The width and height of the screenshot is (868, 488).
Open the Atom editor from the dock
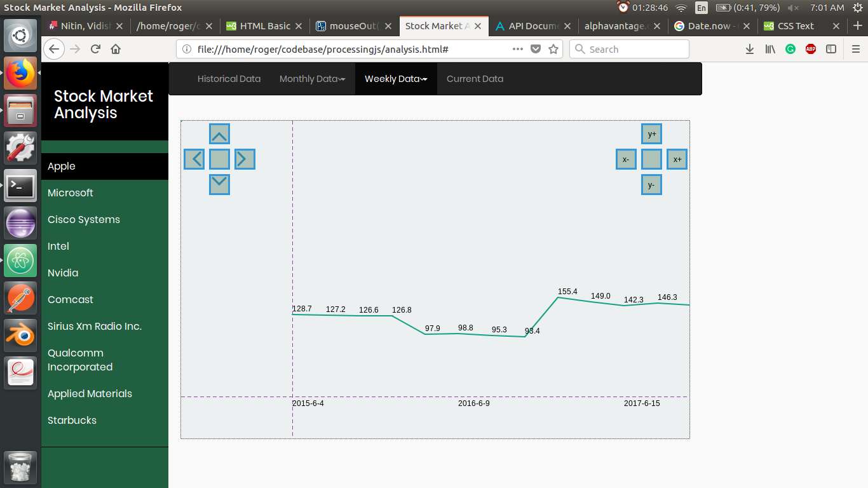20,261
